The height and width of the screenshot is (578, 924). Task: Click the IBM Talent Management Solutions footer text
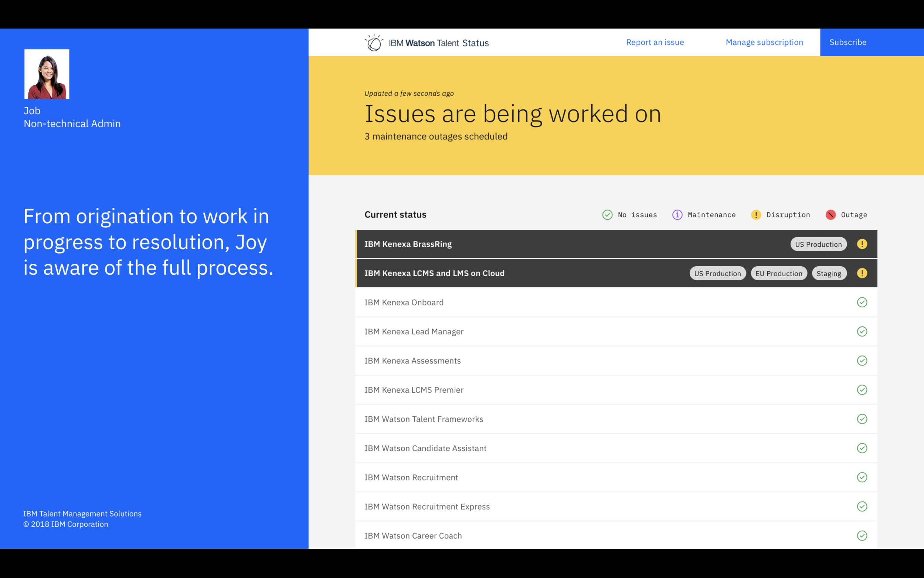[82, 514]
